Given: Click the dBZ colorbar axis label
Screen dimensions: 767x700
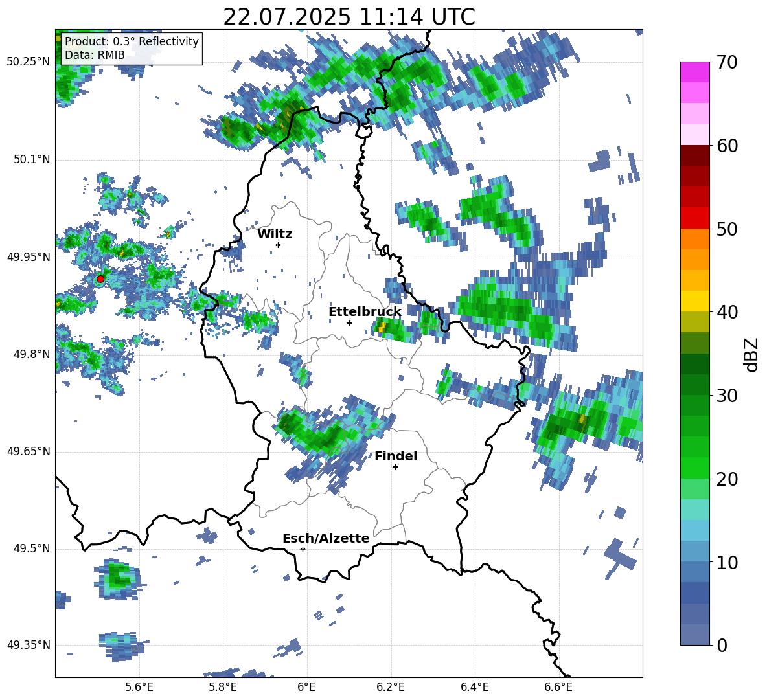Looking at the screenshot, I should pyautogui.click(x=751, y=354).
